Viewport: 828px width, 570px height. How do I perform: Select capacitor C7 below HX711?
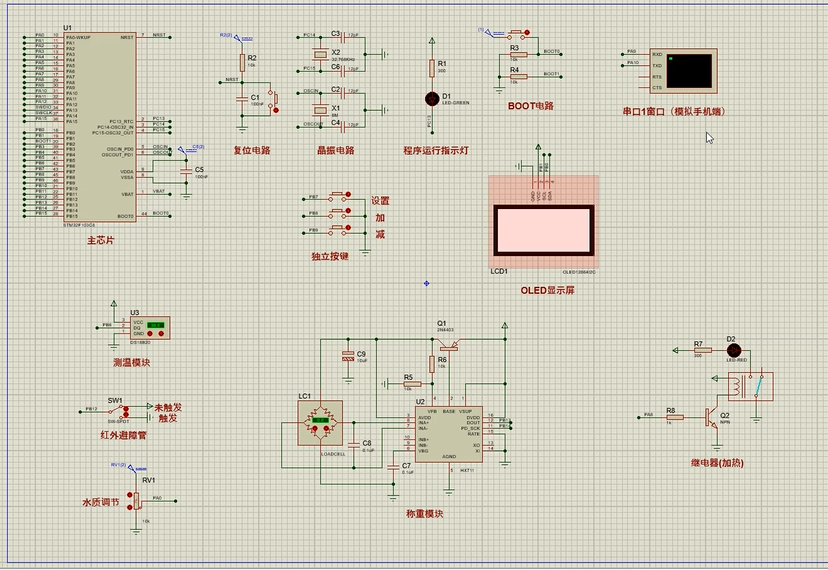[393, 467]
